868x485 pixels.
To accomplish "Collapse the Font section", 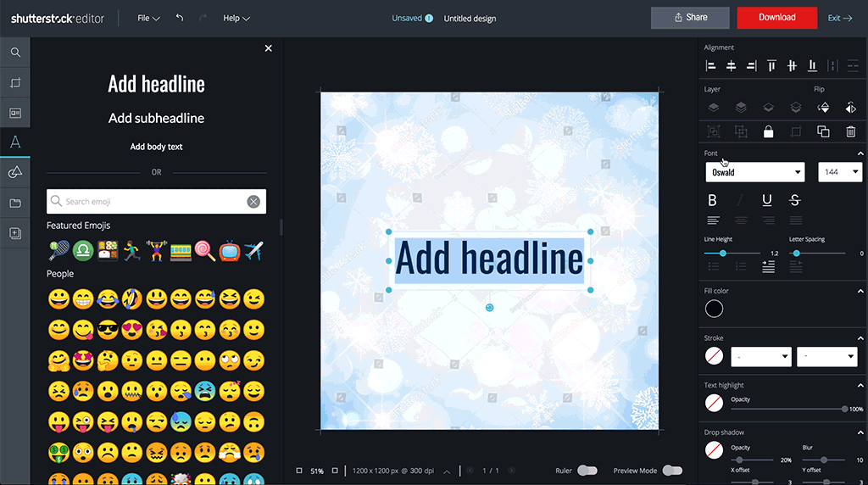I will [x=860, y=153].
